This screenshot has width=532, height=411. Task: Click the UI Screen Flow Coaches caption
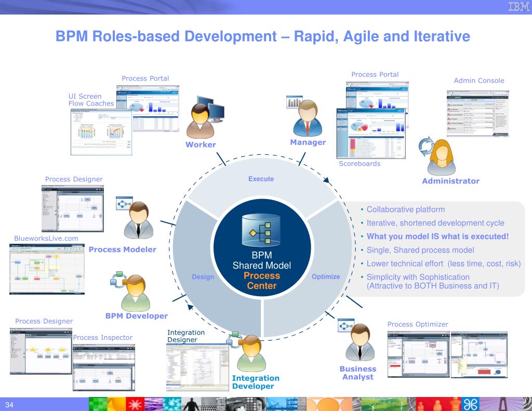[x=91, y=100]
